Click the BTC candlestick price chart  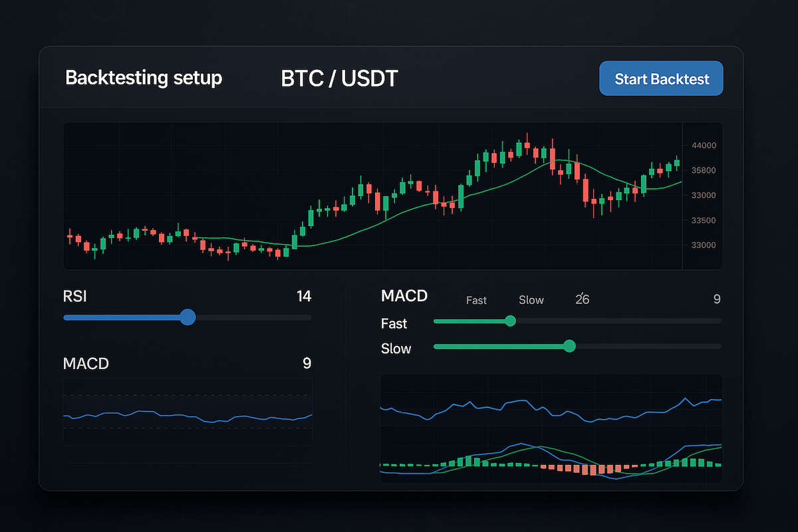point(393,196)
